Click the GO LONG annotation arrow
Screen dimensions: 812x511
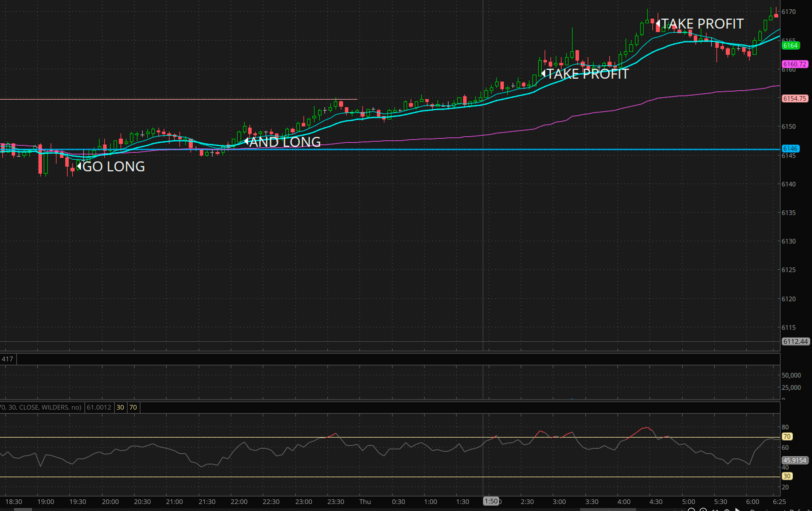(x=79, y=166)
